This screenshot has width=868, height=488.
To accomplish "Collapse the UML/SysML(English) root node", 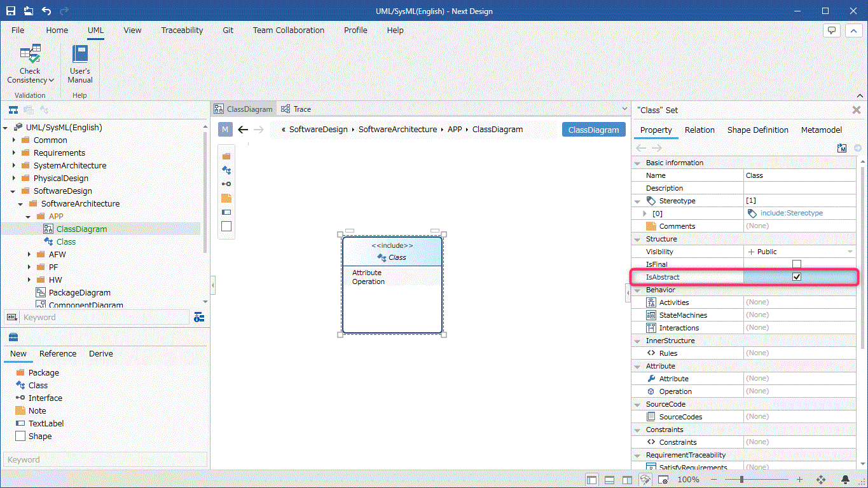I will tap(6, 127).
